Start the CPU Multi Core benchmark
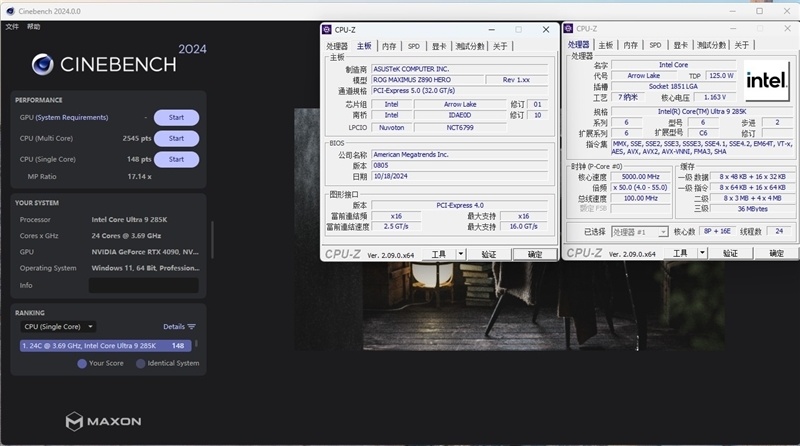Screen dimensions: 800x446 pos(176,138)
